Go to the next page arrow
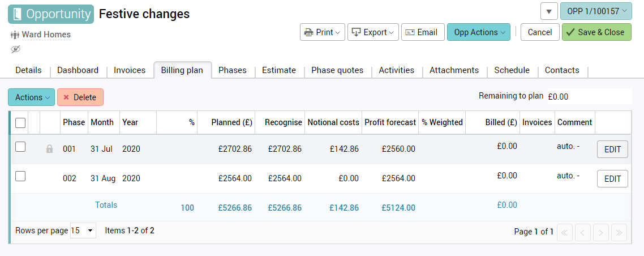This screenshot has width=644, height=256. (x=601, y=232)
